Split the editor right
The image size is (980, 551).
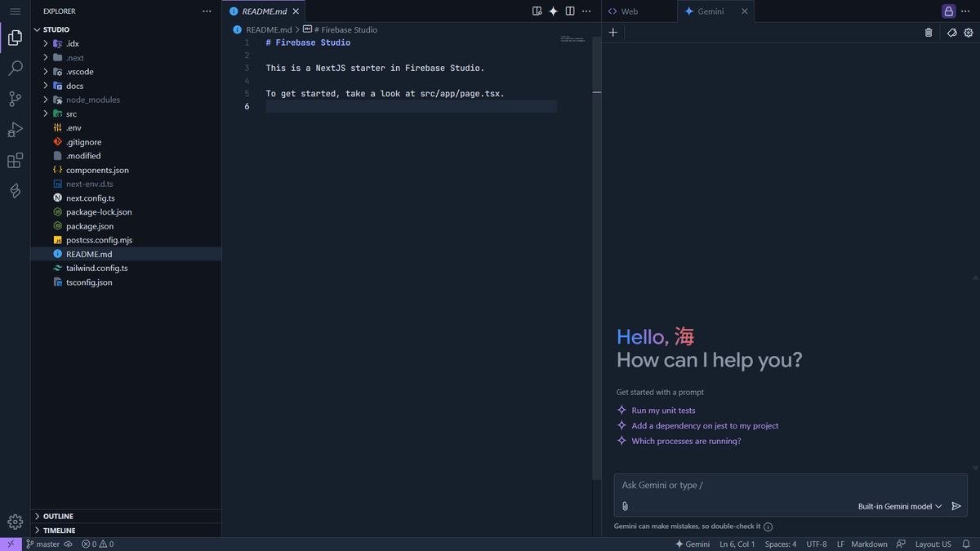coord(570,11)
